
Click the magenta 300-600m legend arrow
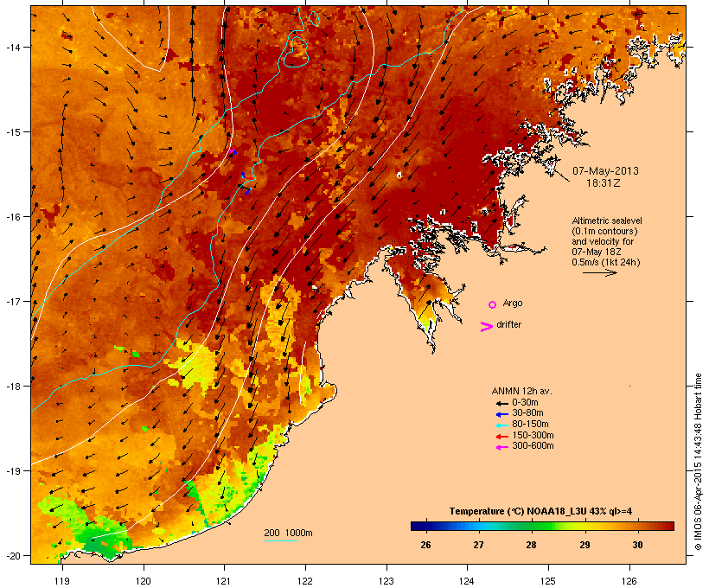(x=501, y=447)
